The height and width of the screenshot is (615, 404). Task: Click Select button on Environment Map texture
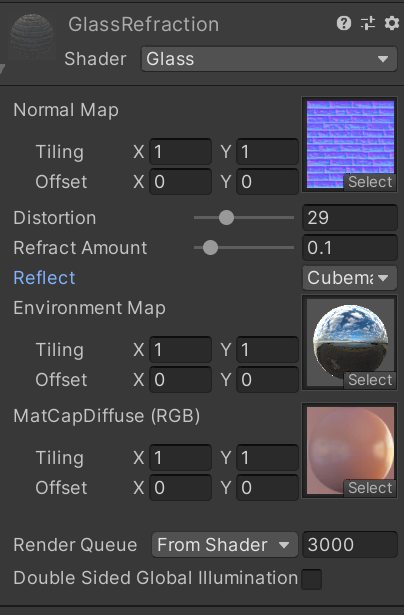coord(370,380)
